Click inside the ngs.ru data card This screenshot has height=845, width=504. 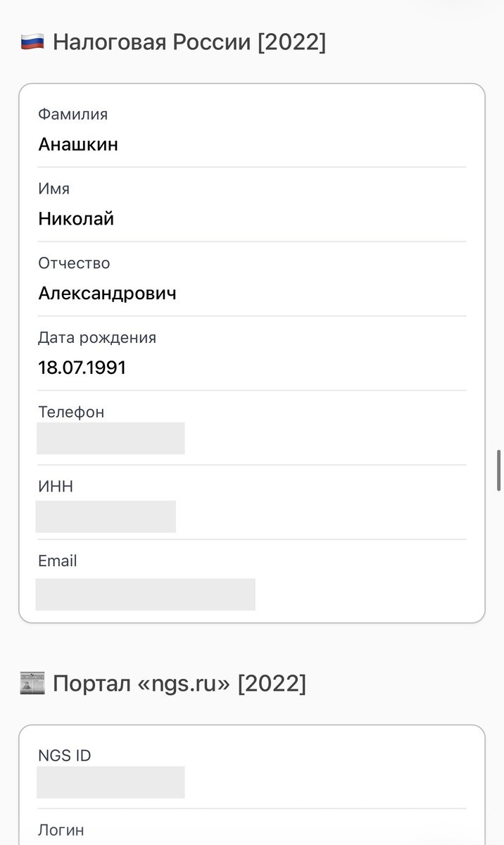[x=352, y=775]
